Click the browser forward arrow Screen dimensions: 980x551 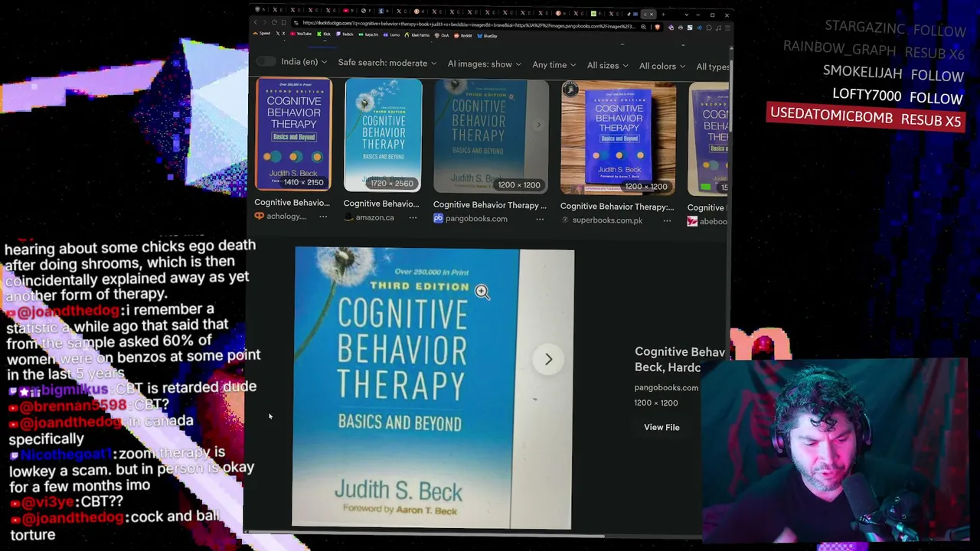point(265,24)
